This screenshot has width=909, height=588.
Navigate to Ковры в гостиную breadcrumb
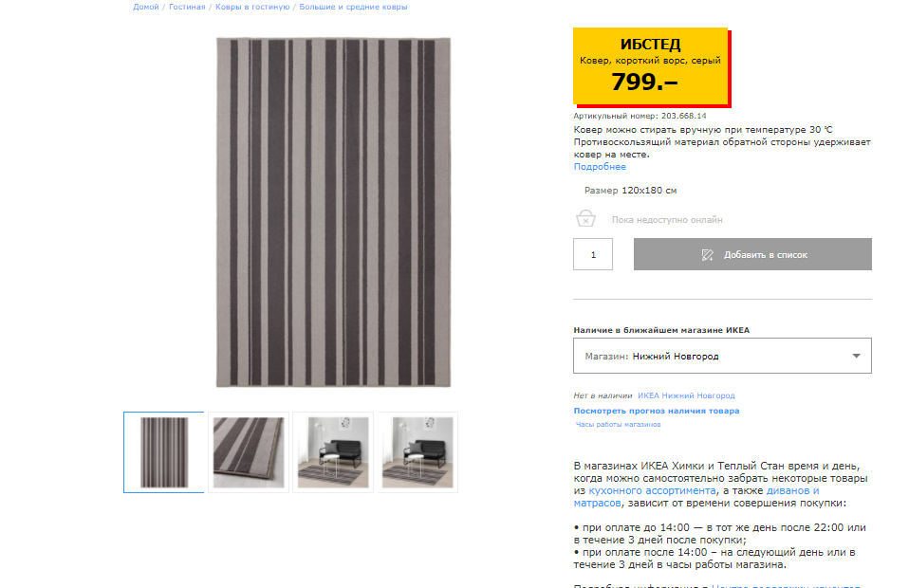(252, 7)
